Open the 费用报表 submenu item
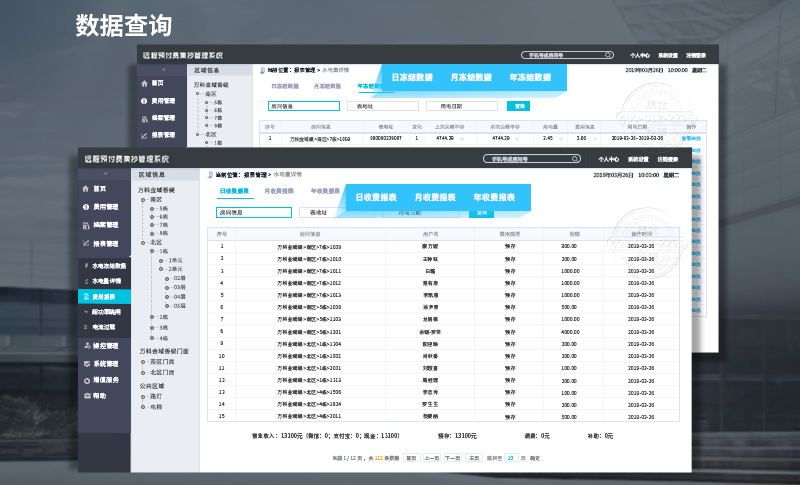 [104, 297]
